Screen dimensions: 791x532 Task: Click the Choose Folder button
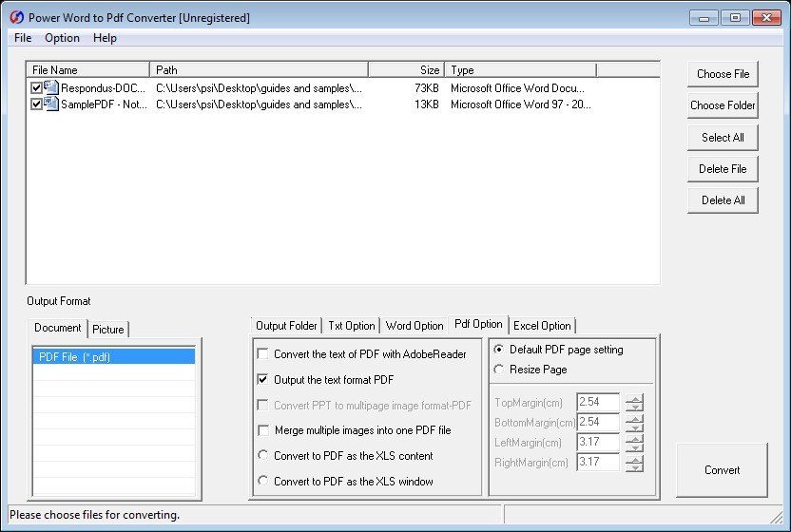point(723,105)
